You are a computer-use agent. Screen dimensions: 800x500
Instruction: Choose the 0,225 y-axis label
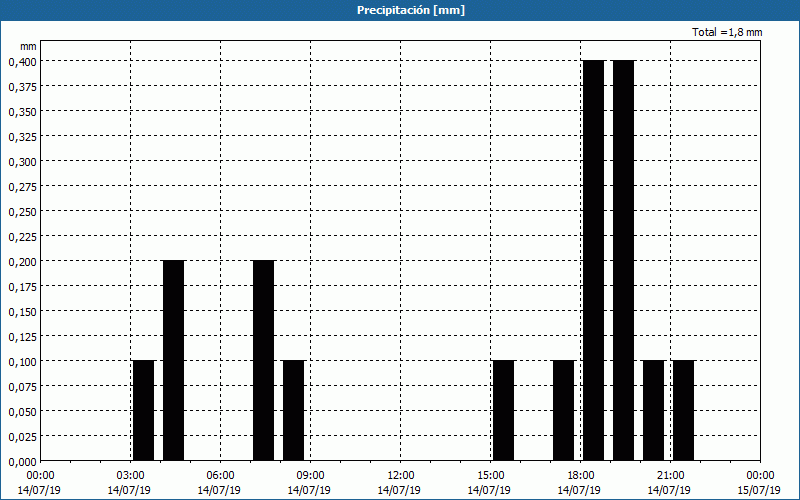pyautogui.click(x=22, y=237)
